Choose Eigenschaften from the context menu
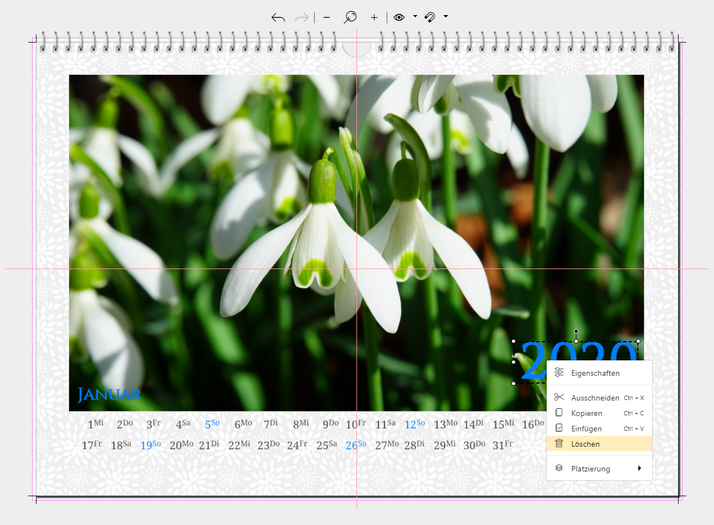 coord(599,373)
